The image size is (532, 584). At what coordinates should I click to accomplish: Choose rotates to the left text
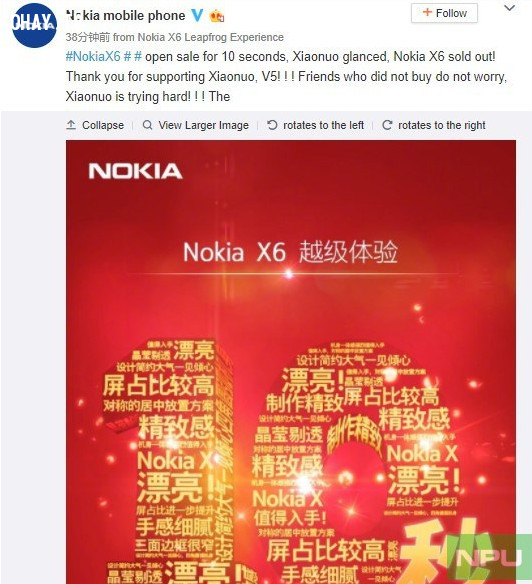pyautogui.click(x=323, y=125)
